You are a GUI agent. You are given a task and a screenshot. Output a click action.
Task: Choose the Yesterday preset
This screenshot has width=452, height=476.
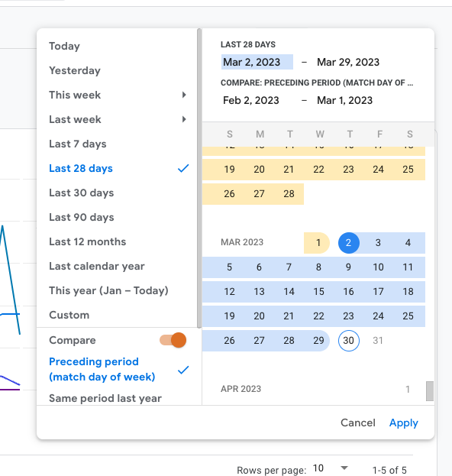click(117, 70)
